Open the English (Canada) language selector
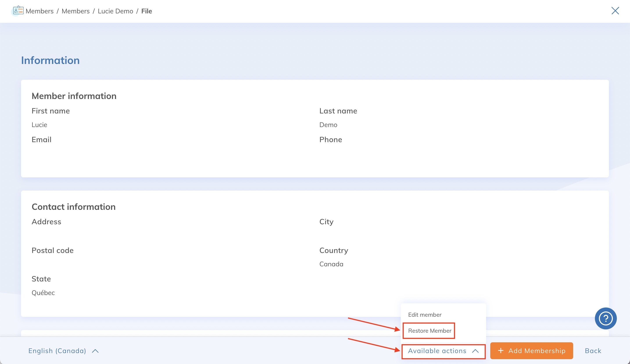This screenshot has height=364, width=630. pyautogui.click(x=57, y=351)
